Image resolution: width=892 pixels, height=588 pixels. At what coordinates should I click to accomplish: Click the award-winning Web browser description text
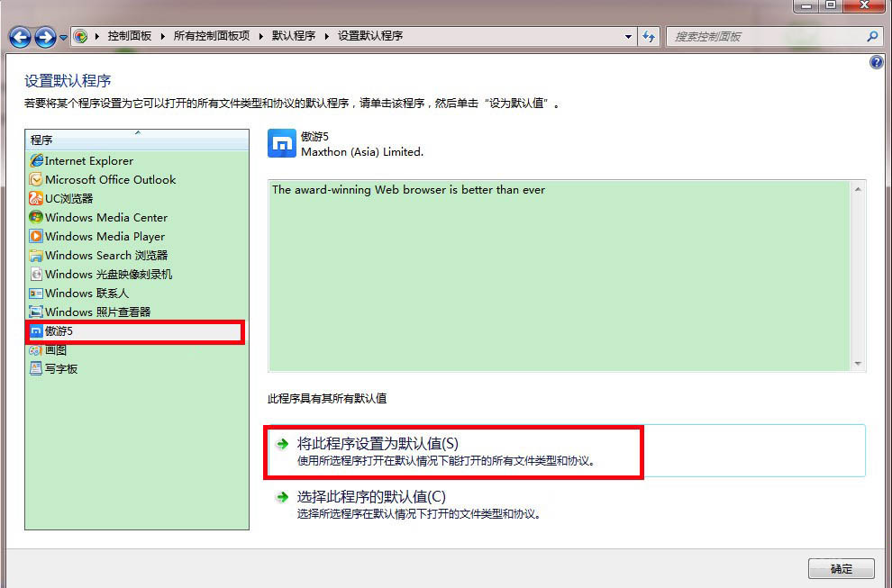pyautogui.click(x=408, y=190)
